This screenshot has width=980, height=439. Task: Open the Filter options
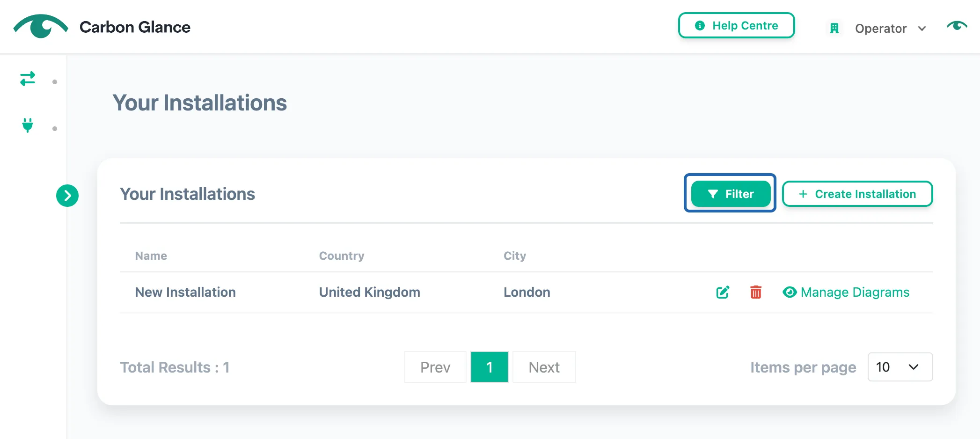pos(731,194)
